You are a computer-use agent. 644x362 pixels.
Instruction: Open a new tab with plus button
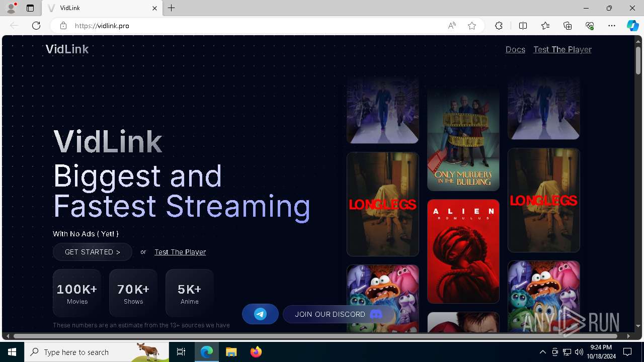coord(172,8)
